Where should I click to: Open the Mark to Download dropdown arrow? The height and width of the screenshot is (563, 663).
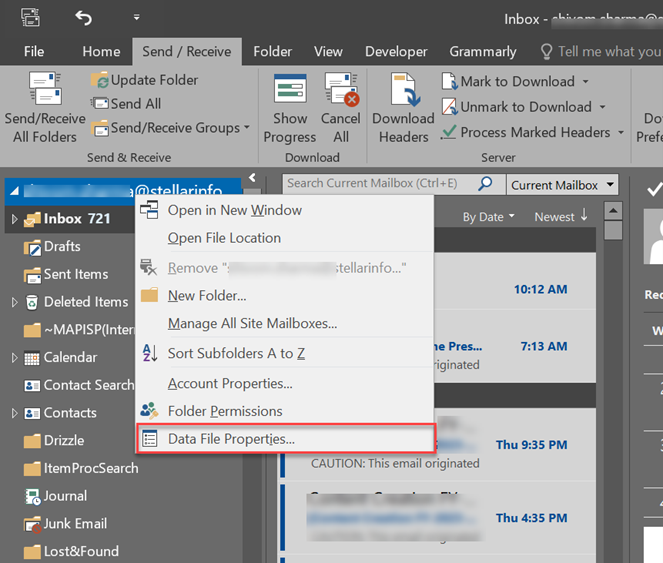click(586, 81)
